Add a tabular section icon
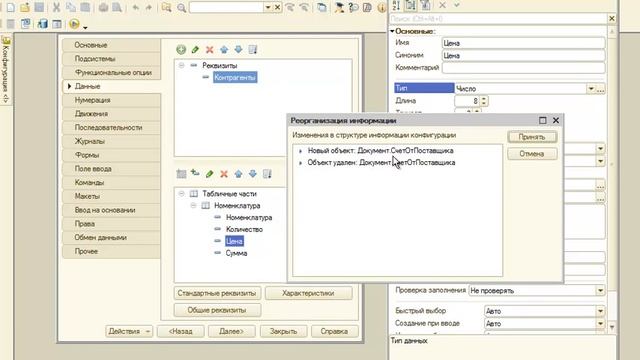Viewport: 640px width, 360px height. (181, 174)
